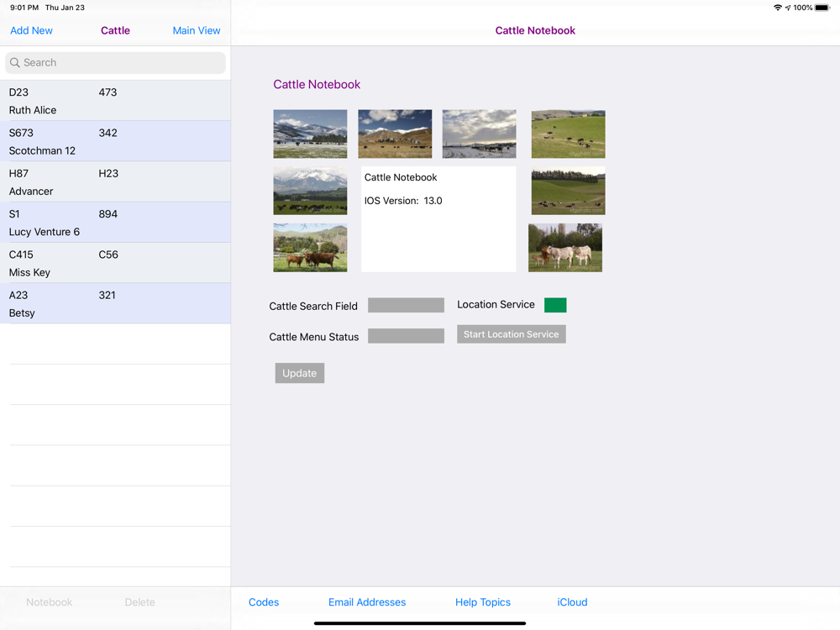Tap the cloudy sky snowfield photo
This screenshot has height=630, width=840.
479,134
